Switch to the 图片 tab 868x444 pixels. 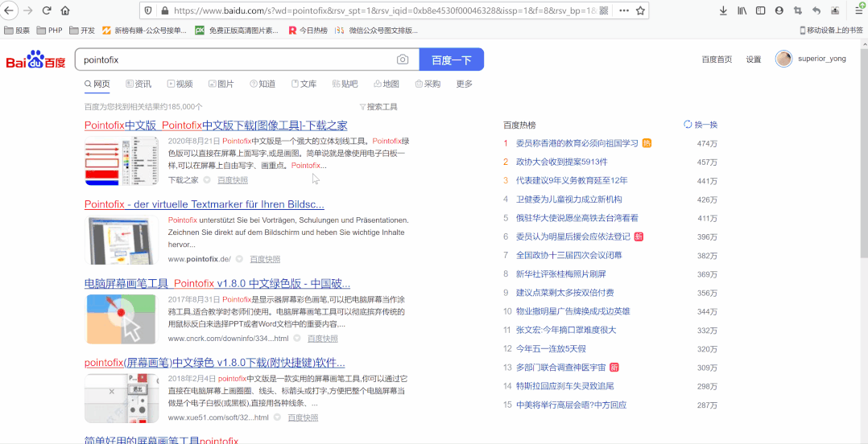tap(221, 84)
